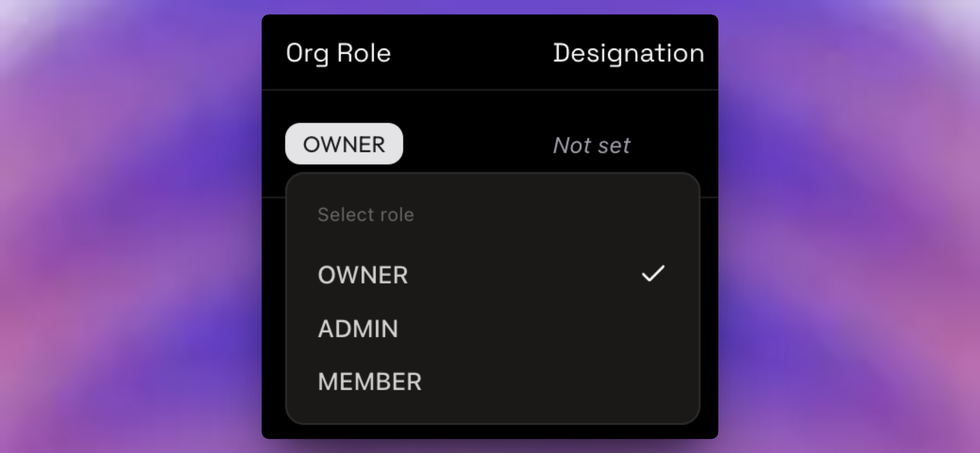This screenshot has width=980, height=453.
Task: Choose the OWNER option in role menu
Action: tap(493, 274)
